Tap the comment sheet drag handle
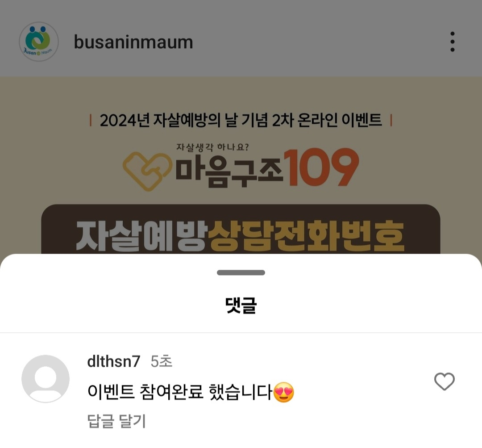Image resolution: width=482 pixels, height=448 pixels. point(241,272)
